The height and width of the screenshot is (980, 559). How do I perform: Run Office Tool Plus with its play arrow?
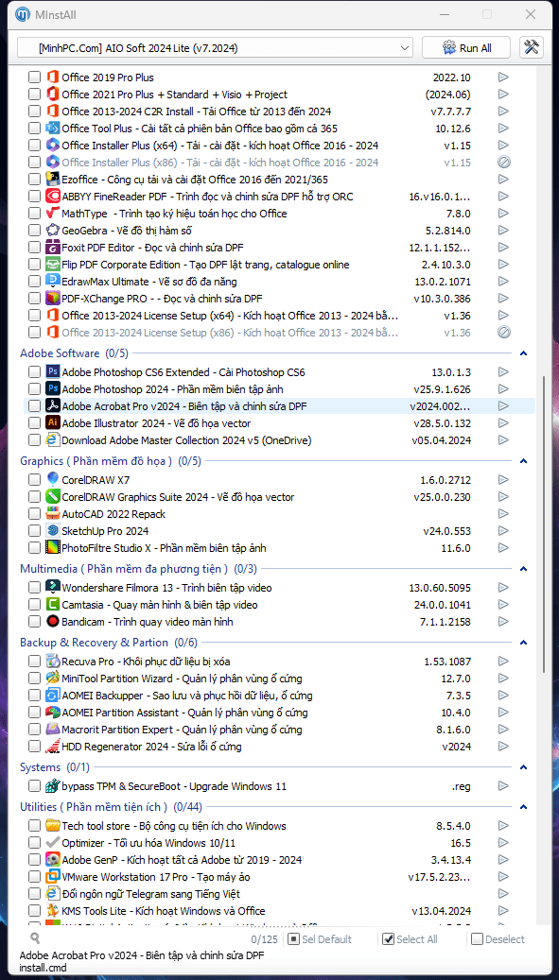coord(503,129)
